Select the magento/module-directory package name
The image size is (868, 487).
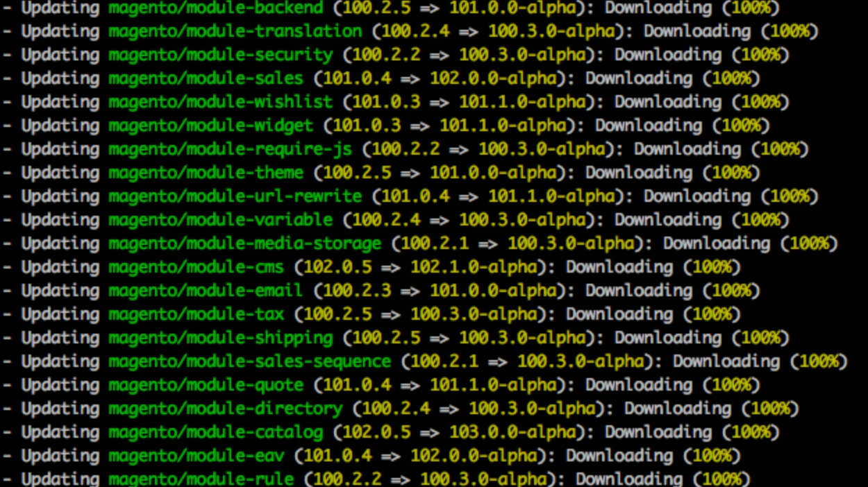coord(226,409)
